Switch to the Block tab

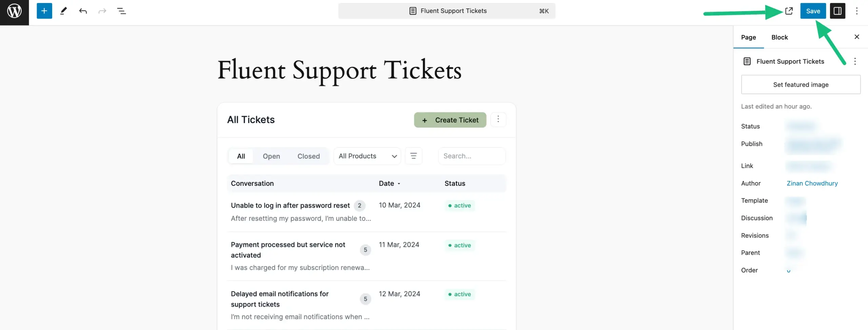tap(779, 37)
